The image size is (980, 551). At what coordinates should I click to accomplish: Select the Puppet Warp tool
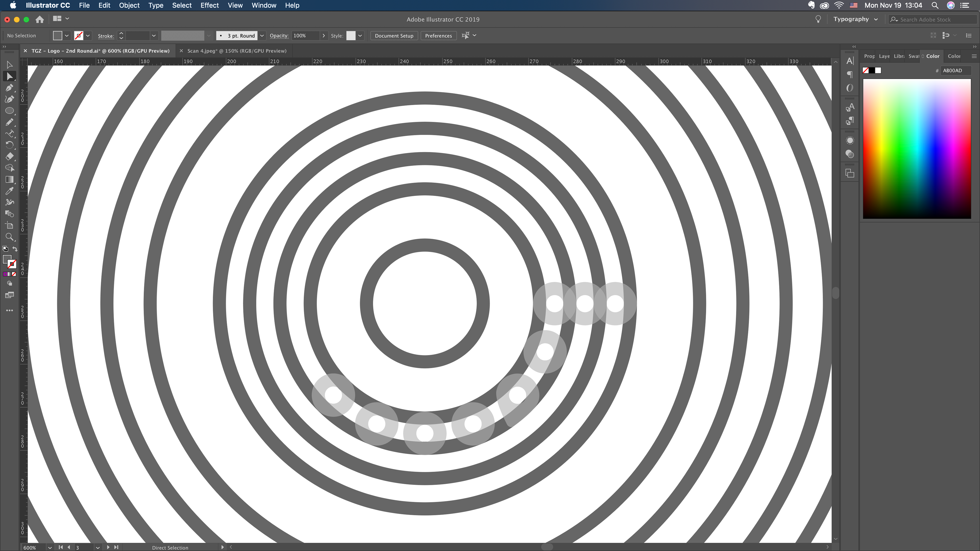tap(9, 202)
